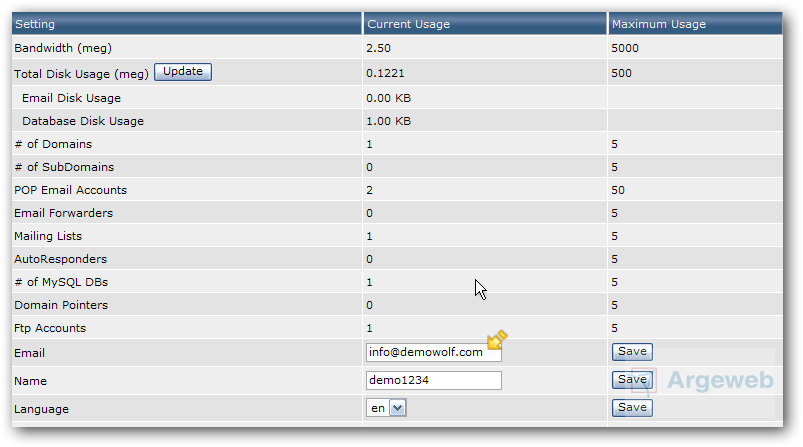Viewport: 803px width, 447px height.
Task: Select the # of MySQL DBs label
Action: 61,282
